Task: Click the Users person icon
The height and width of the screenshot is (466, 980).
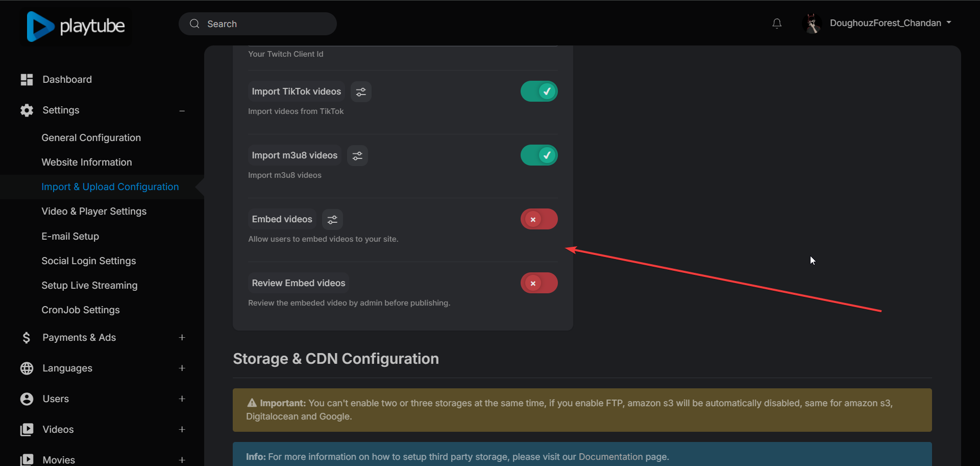Action: click(x=27, y=399)
